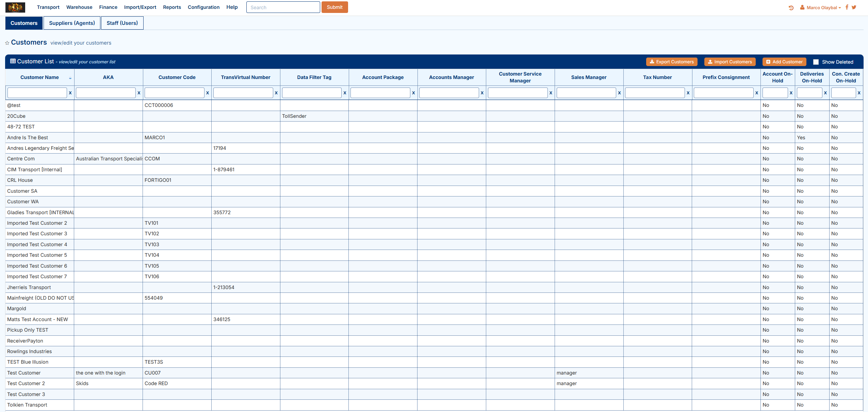
Task: Switch to the Staff (Users) tab
Action: (122, 23)
